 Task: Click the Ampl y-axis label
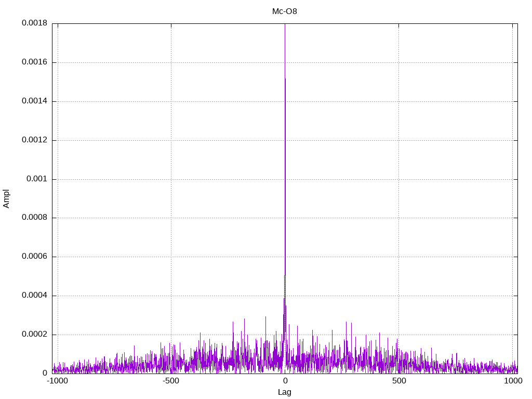point(6,198)
